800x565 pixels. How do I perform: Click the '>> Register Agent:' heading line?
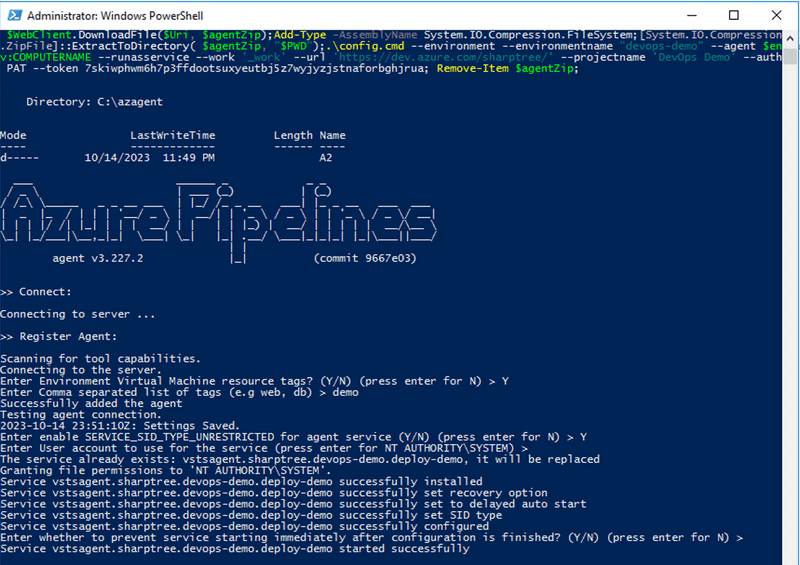pyautogui.click(x=60, y=336)
